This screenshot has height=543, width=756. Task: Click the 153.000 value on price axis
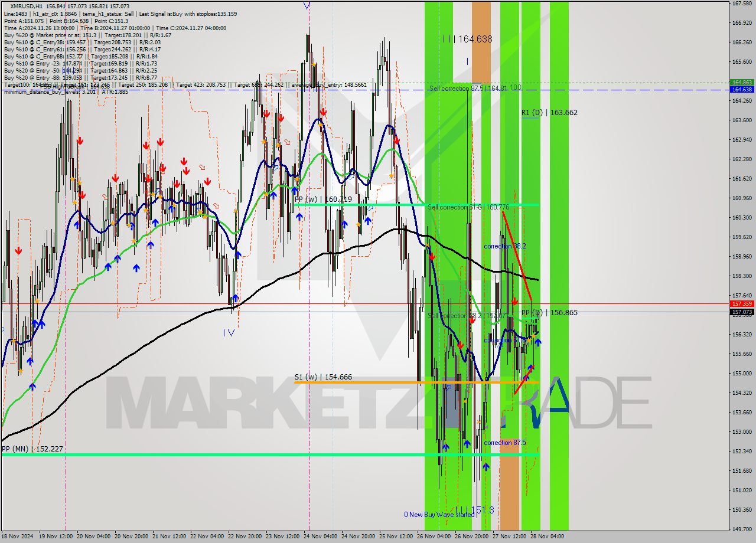[741, 432]
